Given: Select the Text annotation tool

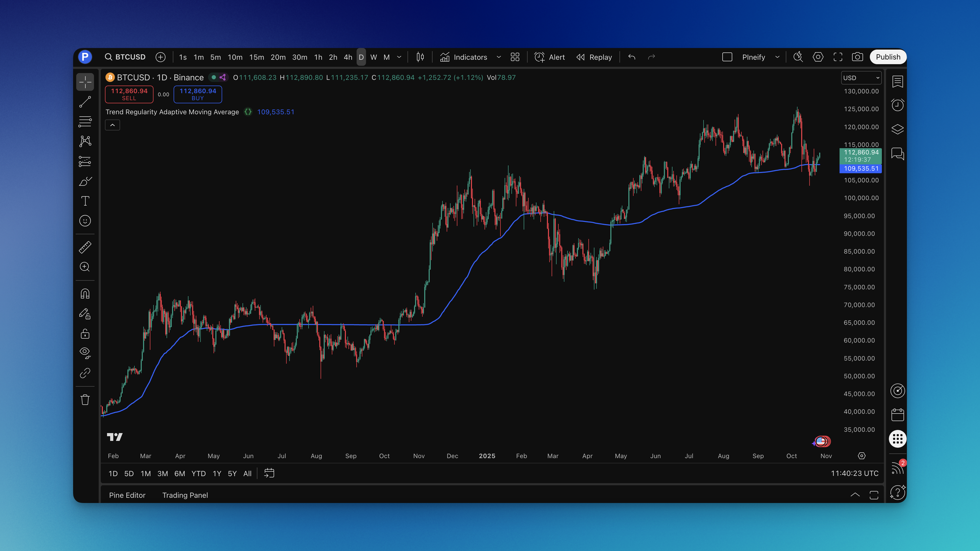Looking at the screenshot, I should pyautogui.click(x=85, y=201).
